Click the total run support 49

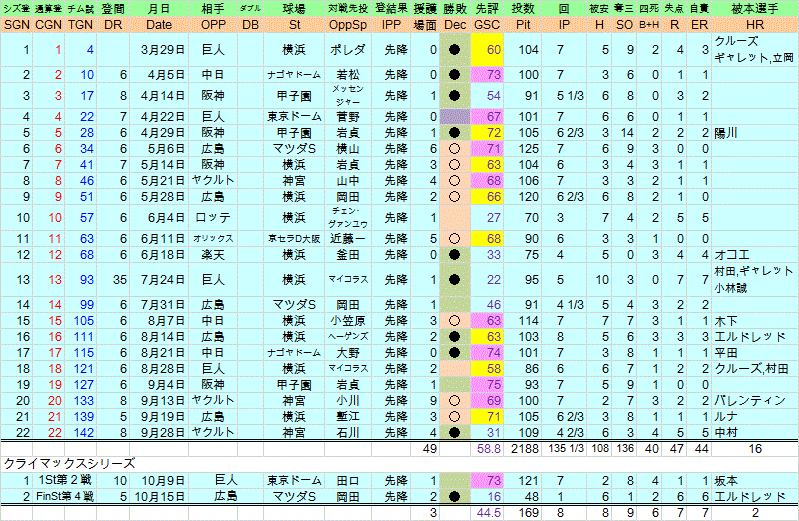tap(430, 449)
